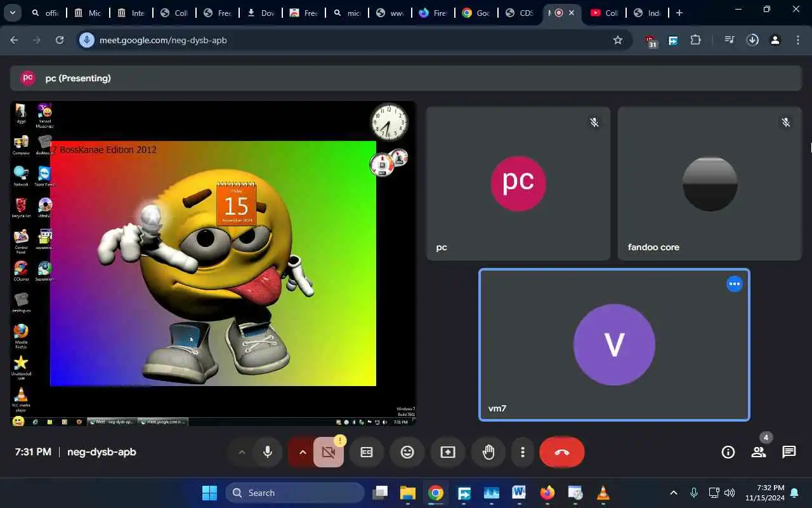Click the meeting code neg-dysb-apb text
The height and width of the screenshot is (508, 812).
(101, 452)
